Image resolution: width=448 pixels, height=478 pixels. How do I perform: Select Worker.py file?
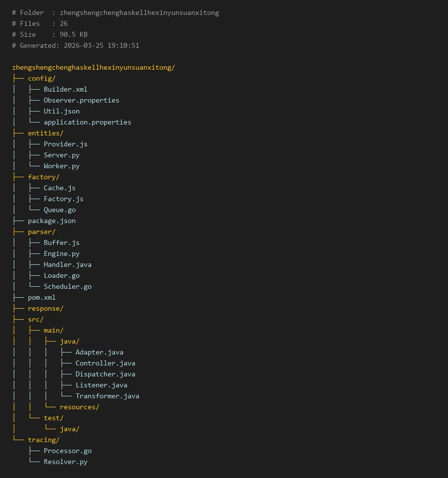coord(61,166)
